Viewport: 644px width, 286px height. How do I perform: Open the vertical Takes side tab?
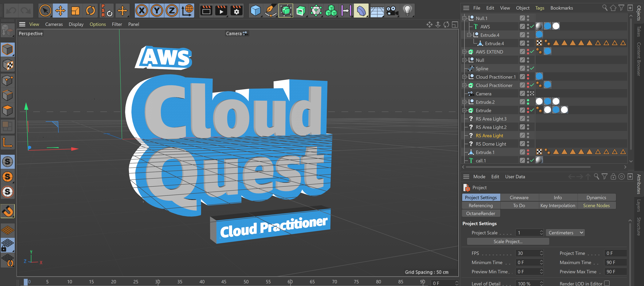[x=639, y=31]
